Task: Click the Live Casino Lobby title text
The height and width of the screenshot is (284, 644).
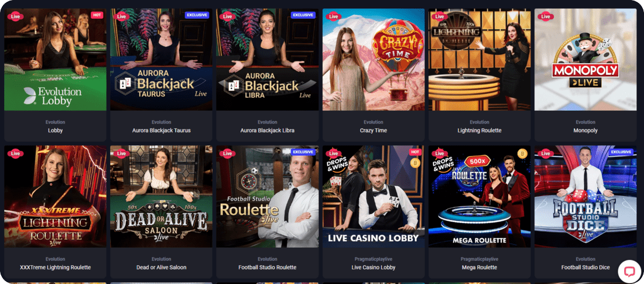Action: (374, 267)
